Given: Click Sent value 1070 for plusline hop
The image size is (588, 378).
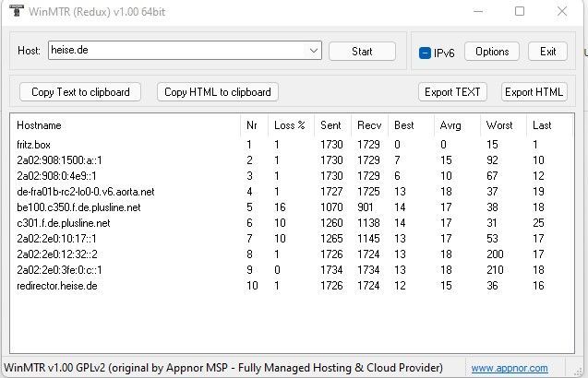Looking at the screenshot, I should pos(331,207).
